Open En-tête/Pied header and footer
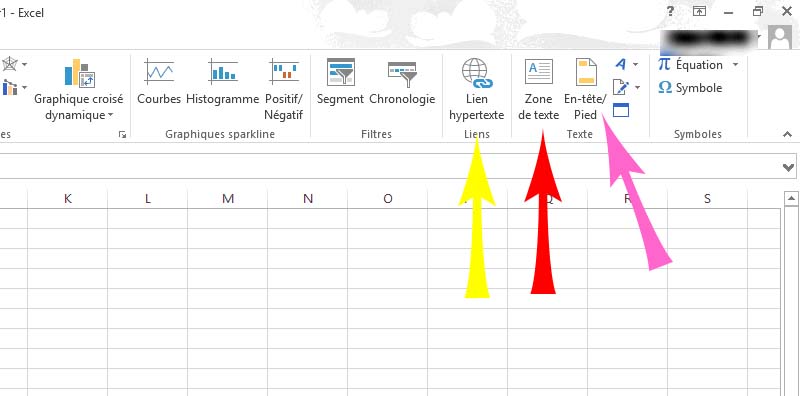This screenshot has width=800, height=396. 585,89
